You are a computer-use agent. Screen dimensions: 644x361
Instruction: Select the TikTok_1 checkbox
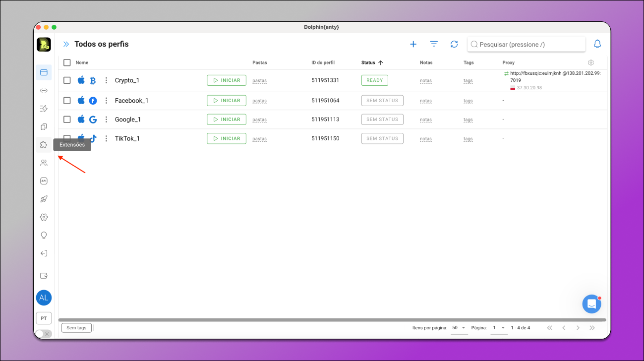point(67,138)
